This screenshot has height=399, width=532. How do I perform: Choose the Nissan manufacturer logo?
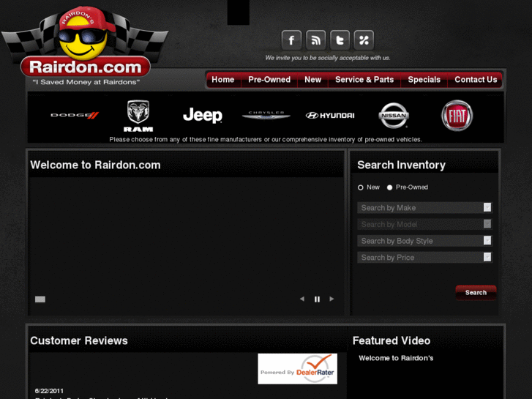394,116
